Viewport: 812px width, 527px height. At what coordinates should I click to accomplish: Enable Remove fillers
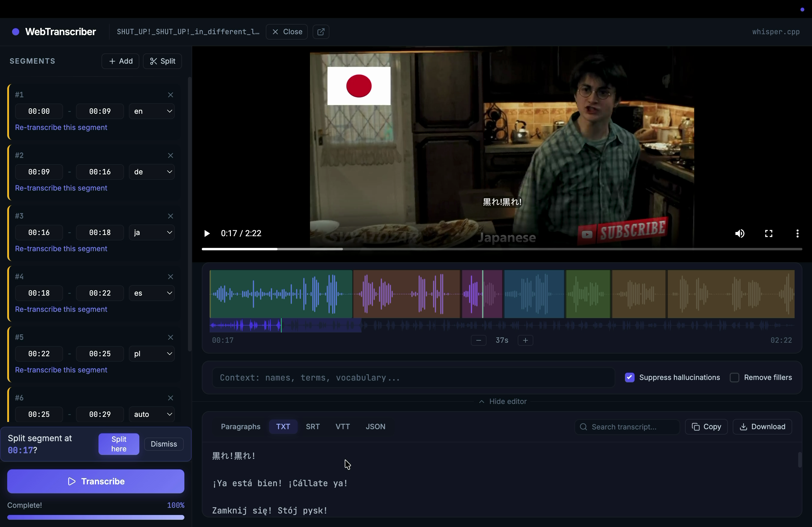[735, 377]
